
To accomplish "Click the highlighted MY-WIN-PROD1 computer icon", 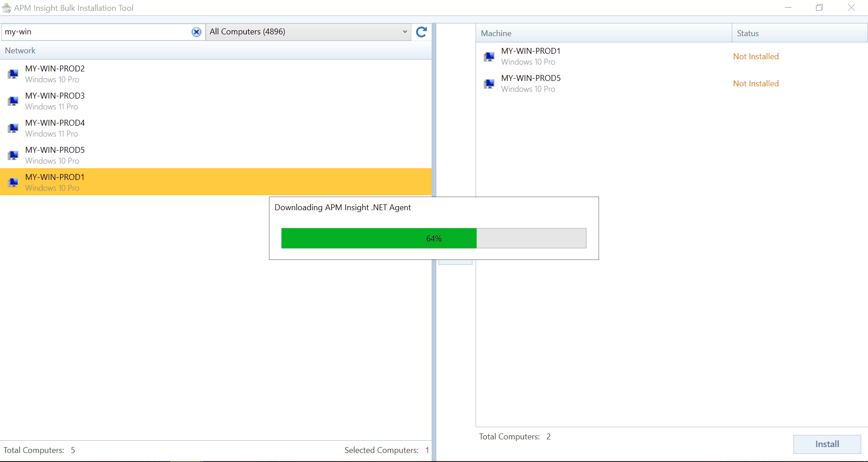I will click(x=13, y=182).
